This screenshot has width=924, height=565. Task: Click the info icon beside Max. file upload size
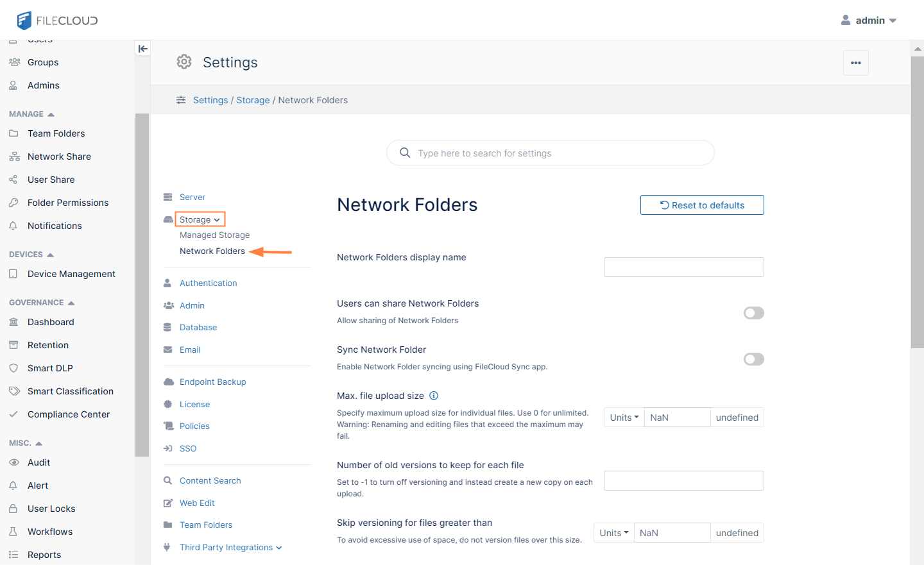pyautogui.click(x=434, y=396)
